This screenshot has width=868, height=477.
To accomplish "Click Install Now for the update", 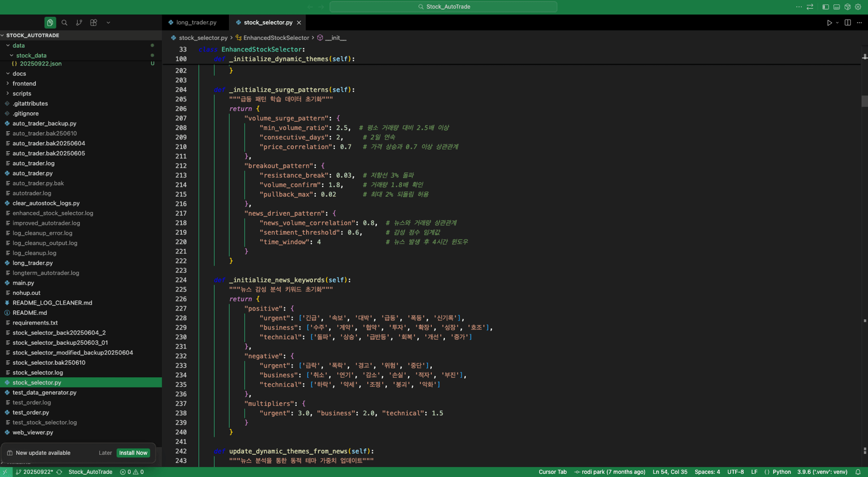I will (x=133, y=453).
